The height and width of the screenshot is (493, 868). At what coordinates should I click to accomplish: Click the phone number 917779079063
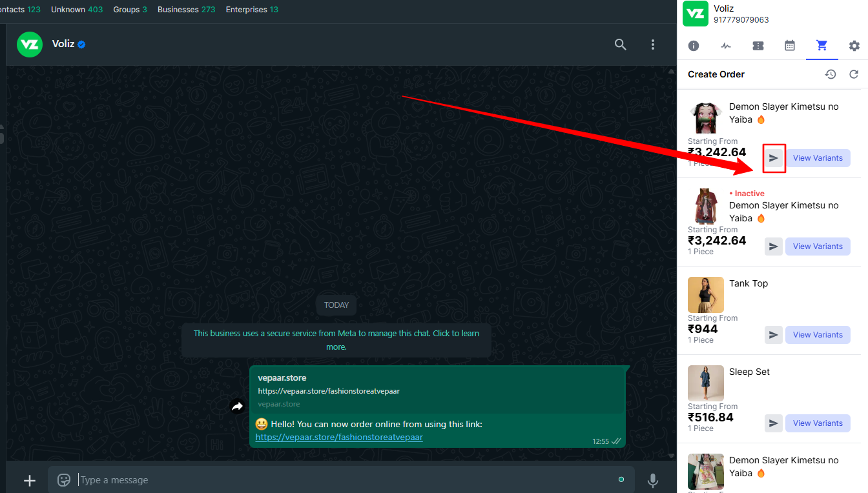pos(741,20)
